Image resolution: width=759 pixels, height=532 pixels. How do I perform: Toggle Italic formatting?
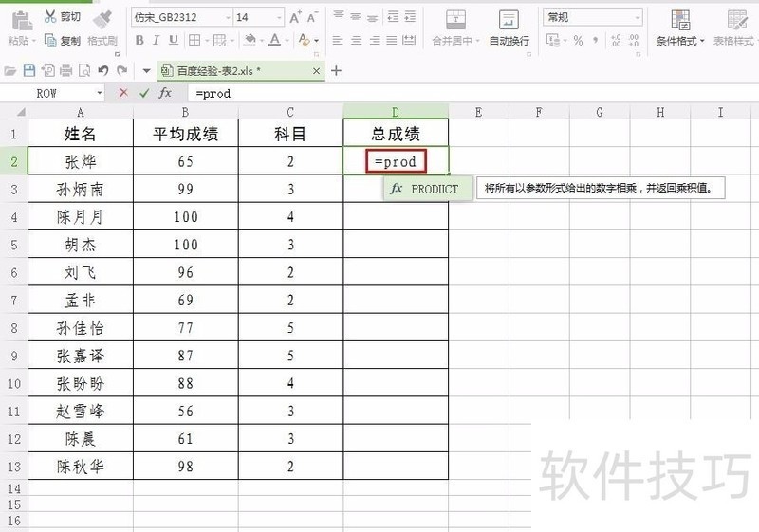pyautogui.click(x=157, y=41)
